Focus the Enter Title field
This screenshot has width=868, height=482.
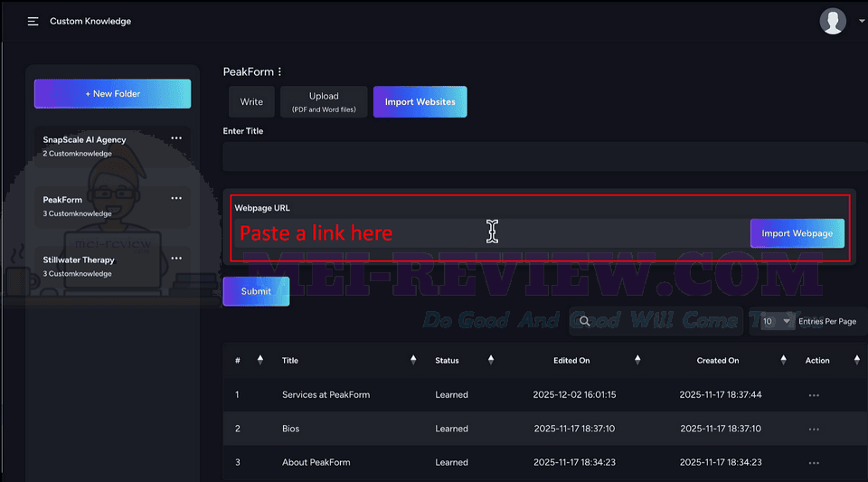545,156
